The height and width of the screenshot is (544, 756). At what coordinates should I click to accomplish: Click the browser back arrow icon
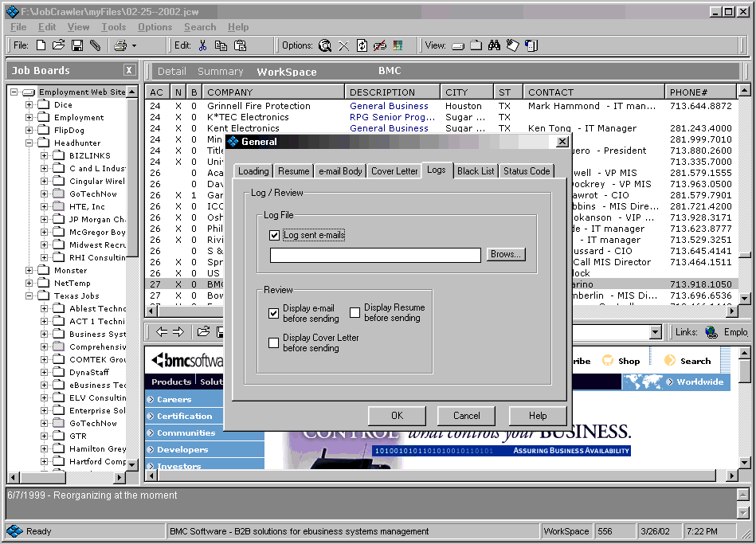(162, 331)
